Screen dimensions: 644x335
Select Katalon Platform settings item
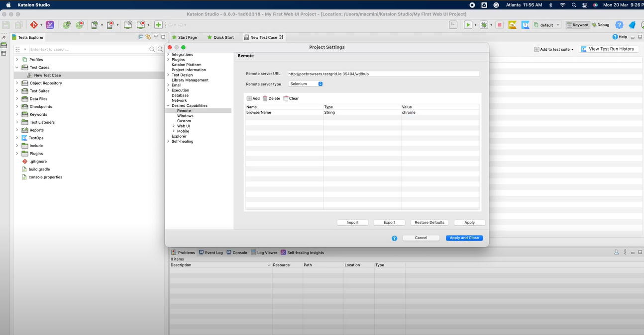pos(187,65)
